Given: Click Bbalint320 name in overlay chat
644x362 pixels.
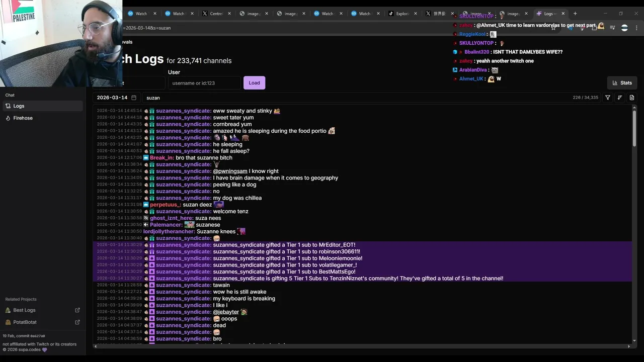Looking at the screenshot, I should point(476,52).
